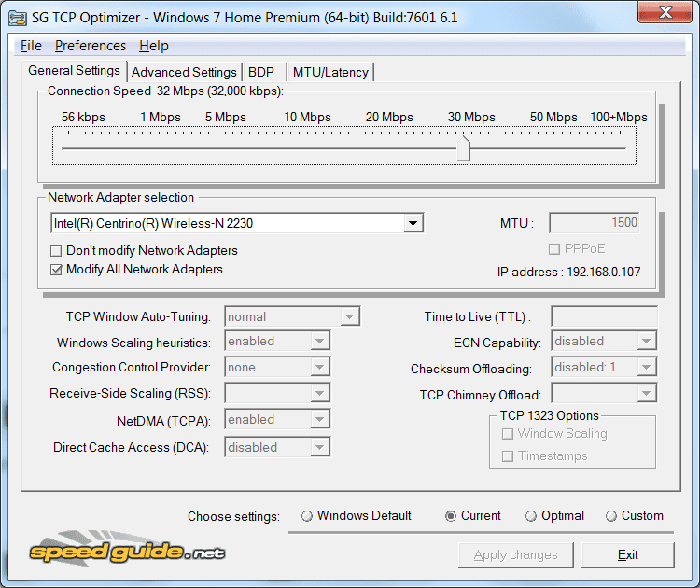Click the 100+Mbps speed label

click(x=618, y=117)
